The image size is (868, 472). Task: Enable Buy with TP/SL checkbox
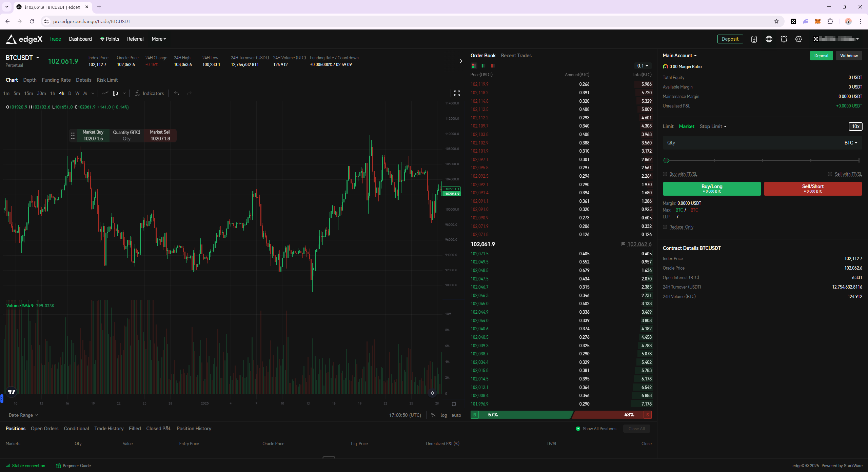click(x=665, y=174)
